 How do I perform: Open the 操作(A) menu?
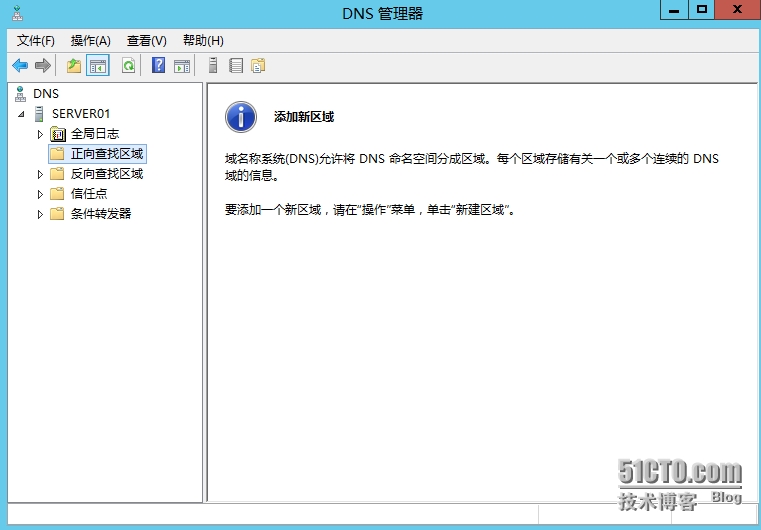pos(91,41)
